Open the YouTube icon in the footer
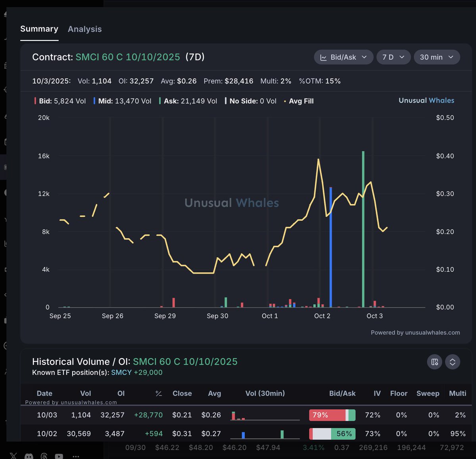Image resolution: width=476 pixels, height=459 pixels. [x=59, y=456]
